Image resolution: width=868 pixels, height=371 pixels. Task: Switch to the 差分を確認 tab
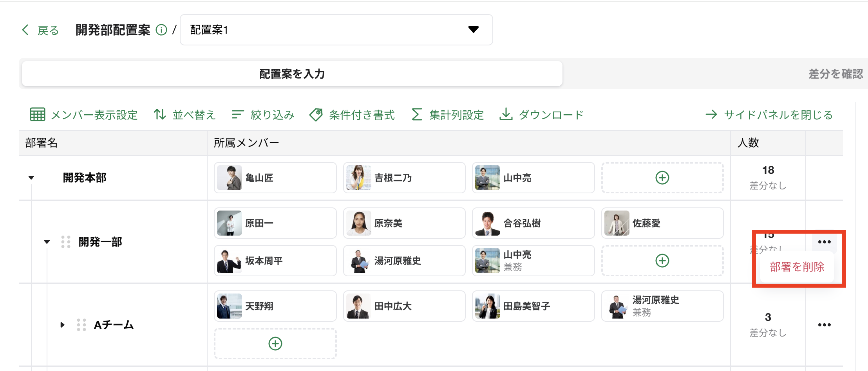pyautogui.click(x=835, y=74)
